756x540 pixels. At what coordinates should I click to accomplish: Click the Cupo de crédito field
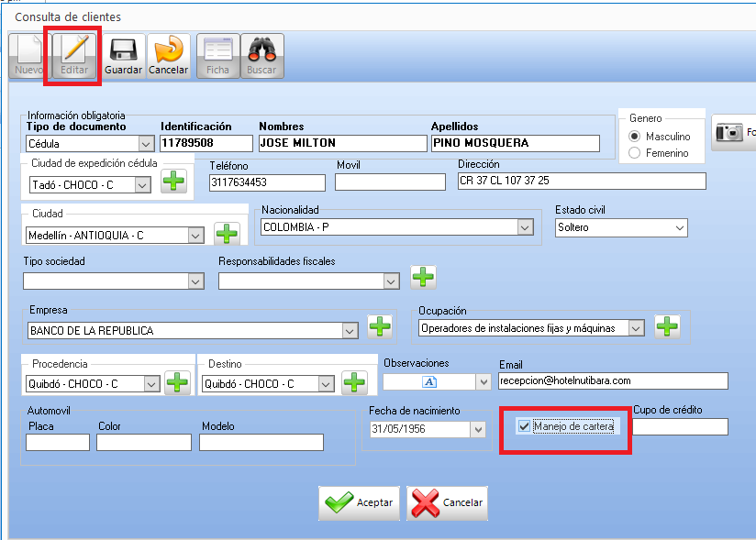click(x=680, y=427)
